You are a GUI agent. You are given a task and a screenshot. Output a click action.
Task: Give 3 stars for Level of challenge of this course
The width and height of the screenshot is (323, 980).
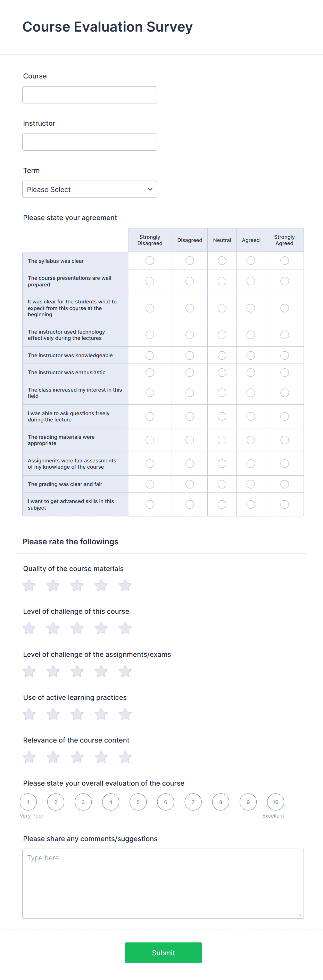click(77, 628)
